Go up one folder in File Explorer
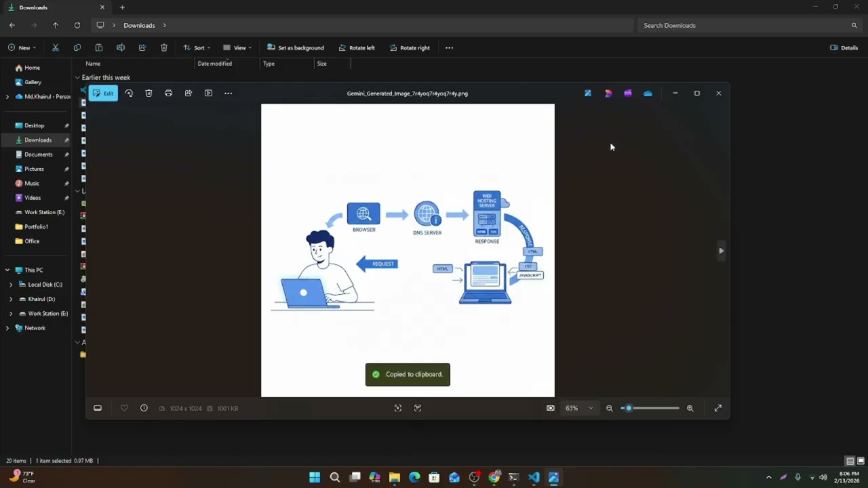Viewport: 868px width, 488px height. coord(56,25)
